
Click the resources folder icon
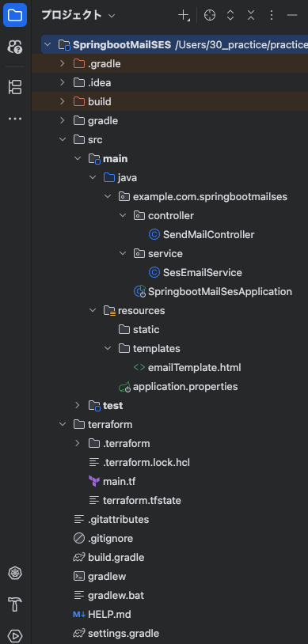point(109,311)
